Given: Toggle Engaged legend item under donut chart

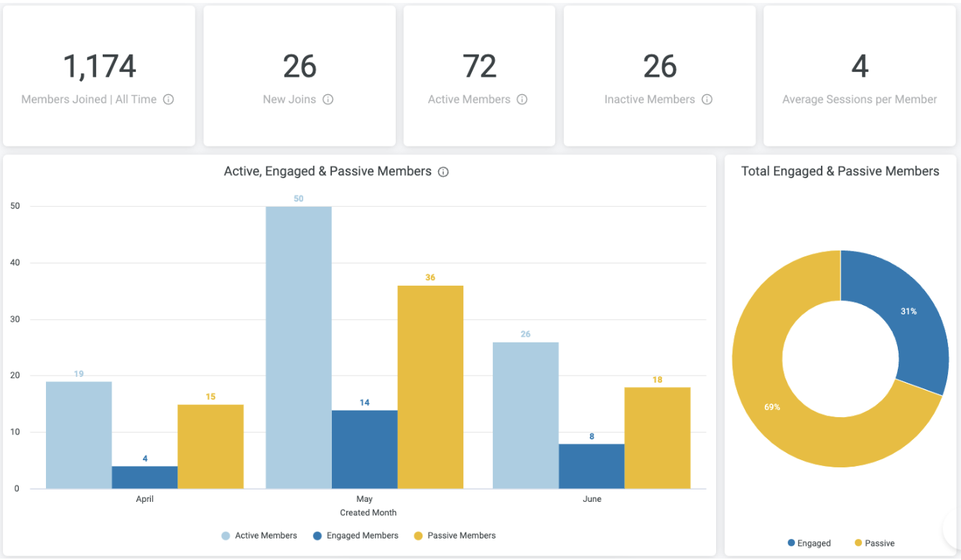Looking at the screenshot, I should pos(809,543).
